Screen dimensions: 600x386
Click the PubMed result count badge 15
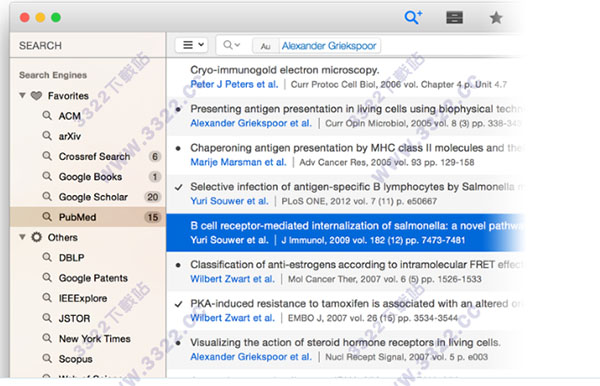click(x=153, y=217)
